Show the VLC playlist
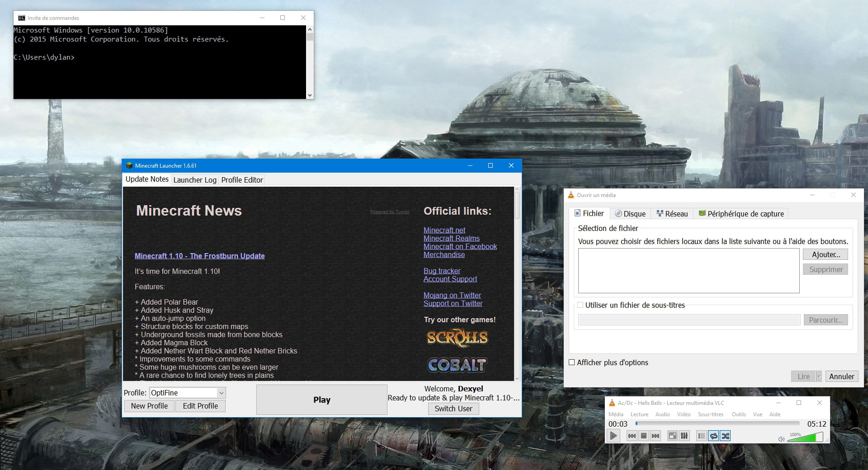Viewport: 868px width, 470px height. [701, 436]
